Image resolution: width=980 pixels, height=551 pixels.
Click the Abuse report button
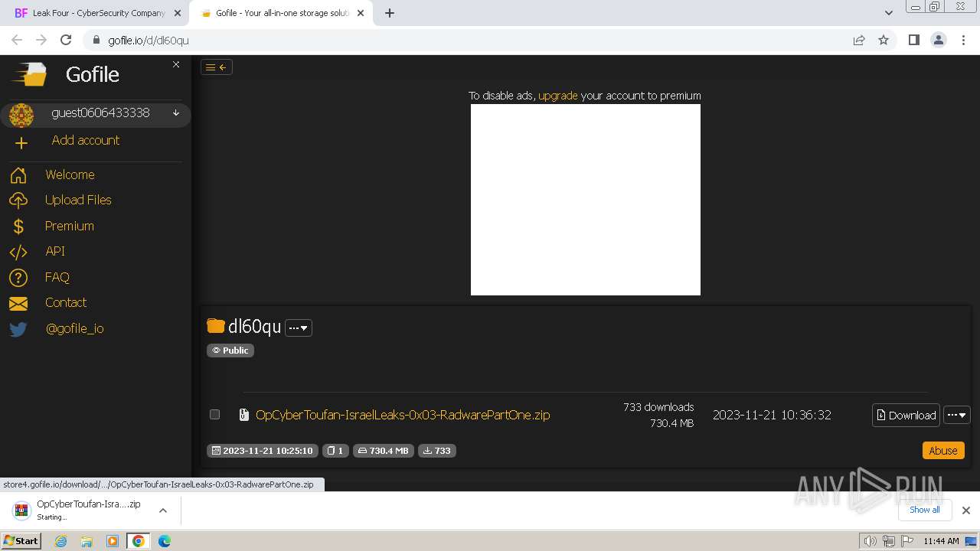pyautogui.click(x=943, y=451)
